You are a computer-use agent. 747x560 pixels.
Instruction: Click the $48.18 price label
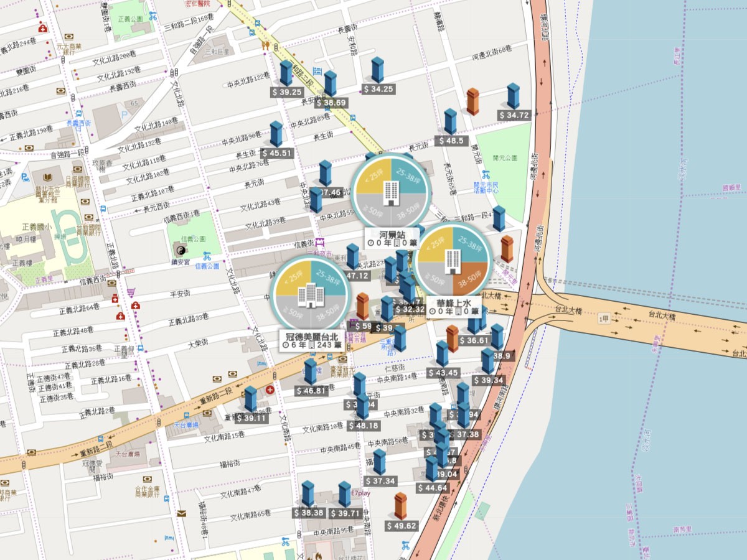coord(364,426)
